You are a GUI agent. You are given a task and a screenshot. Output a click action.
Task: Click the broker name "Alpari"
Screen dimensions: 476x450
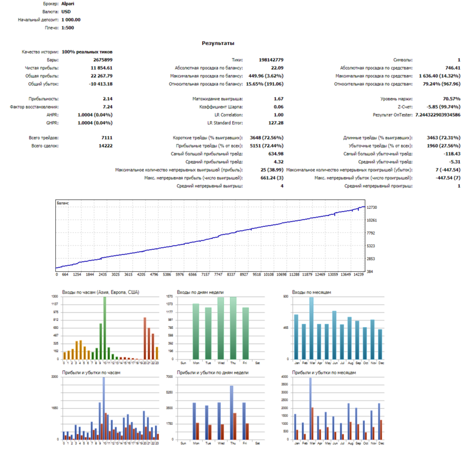[67, 4]
